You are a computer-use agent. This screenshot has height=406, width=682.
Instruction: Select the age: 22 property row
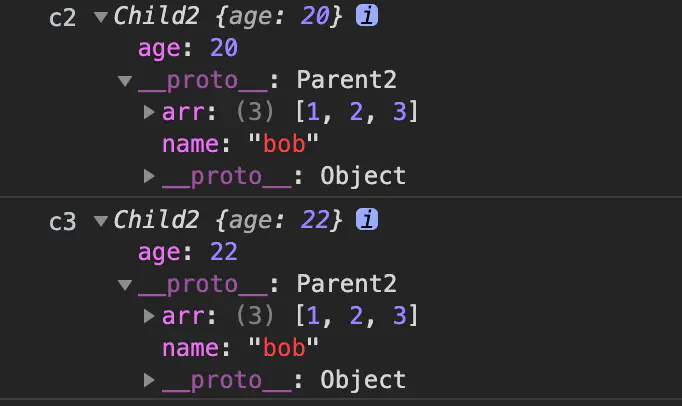tap(187, 252)
